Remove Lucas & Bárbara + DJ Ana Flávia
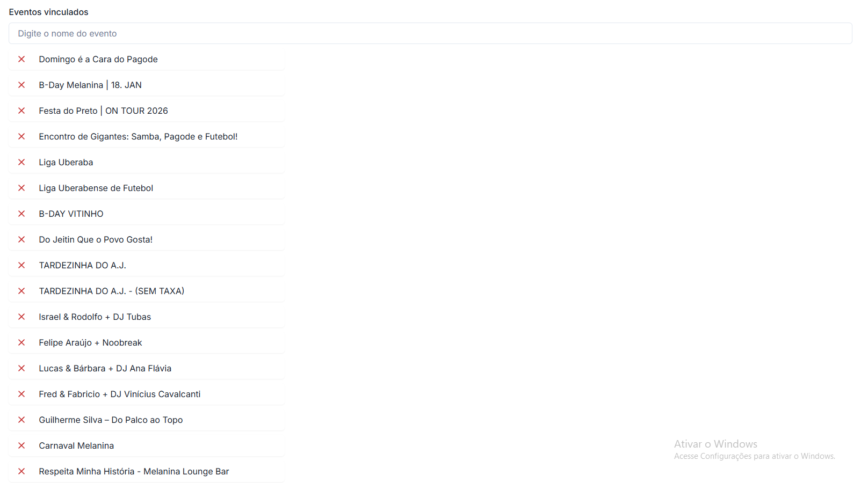The image size is (868, 483). tap(21, 368)
